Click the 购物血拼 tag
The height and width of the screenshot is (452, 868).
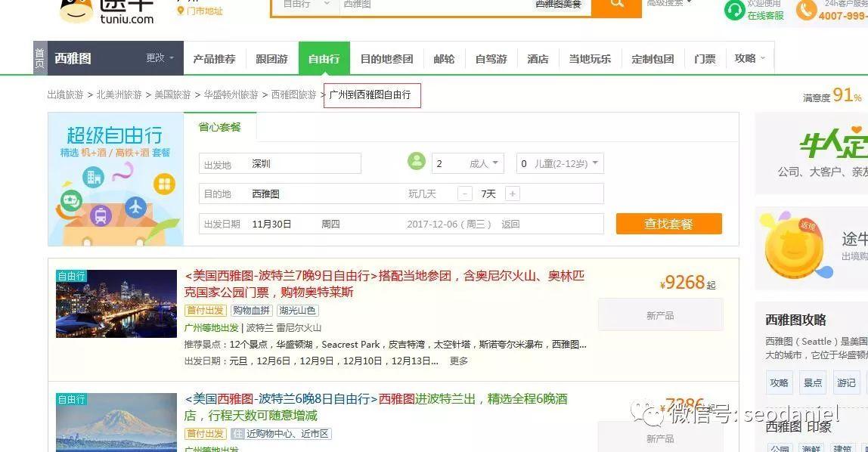coord(251,311)
